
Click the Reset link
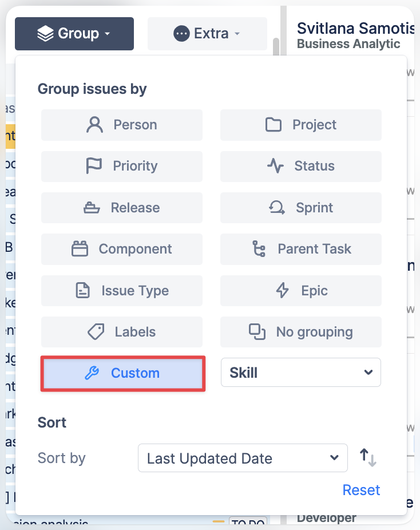point(361,490)
